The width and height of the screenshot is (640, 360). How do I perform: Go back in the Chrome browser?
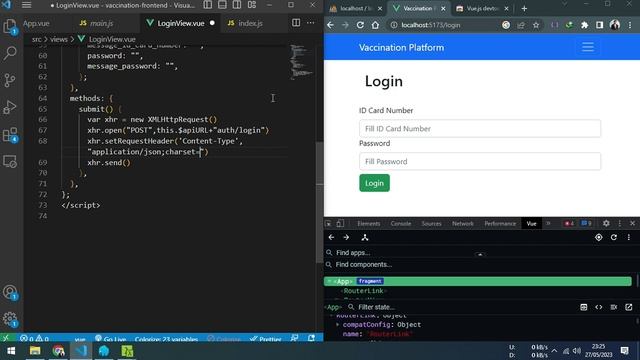pyautogui.click(x=330, y=25)
